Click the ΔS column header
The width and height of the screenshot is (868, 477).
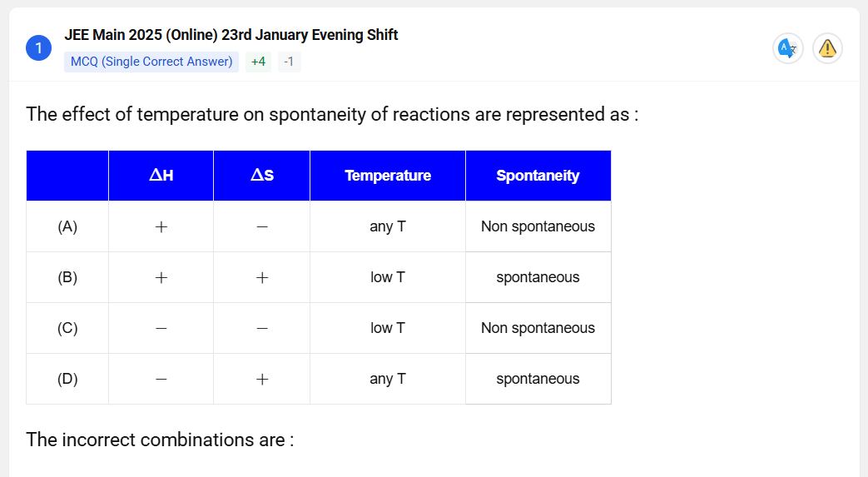(261, 176)
